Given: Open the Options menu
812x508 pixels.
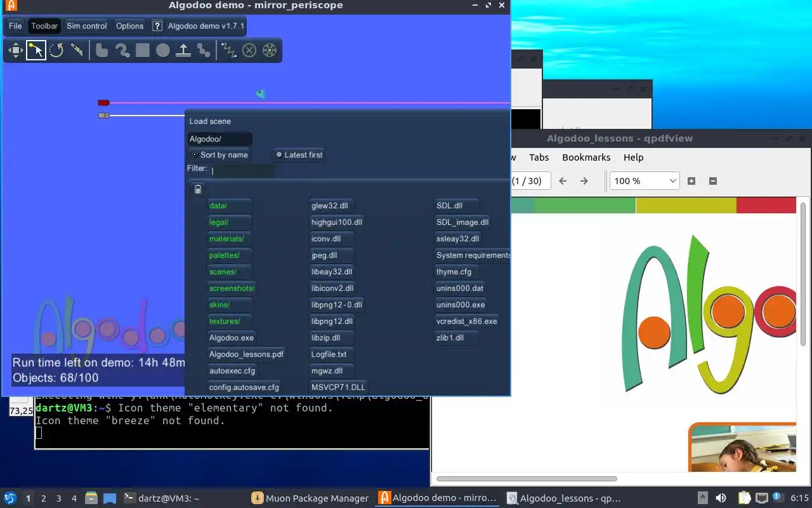Looking at the screenshot, I should (x=129, y=26).
